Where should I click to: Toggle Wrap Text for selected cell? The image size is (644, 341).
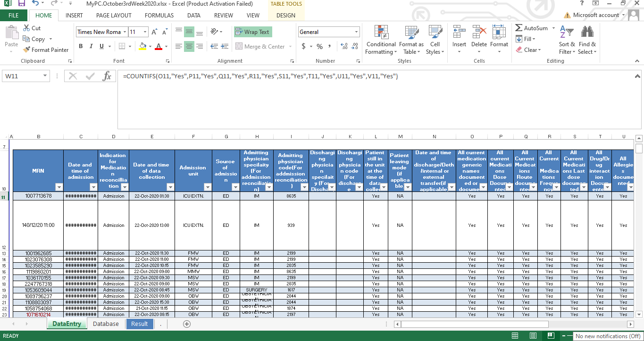click(x=252, y=32)
